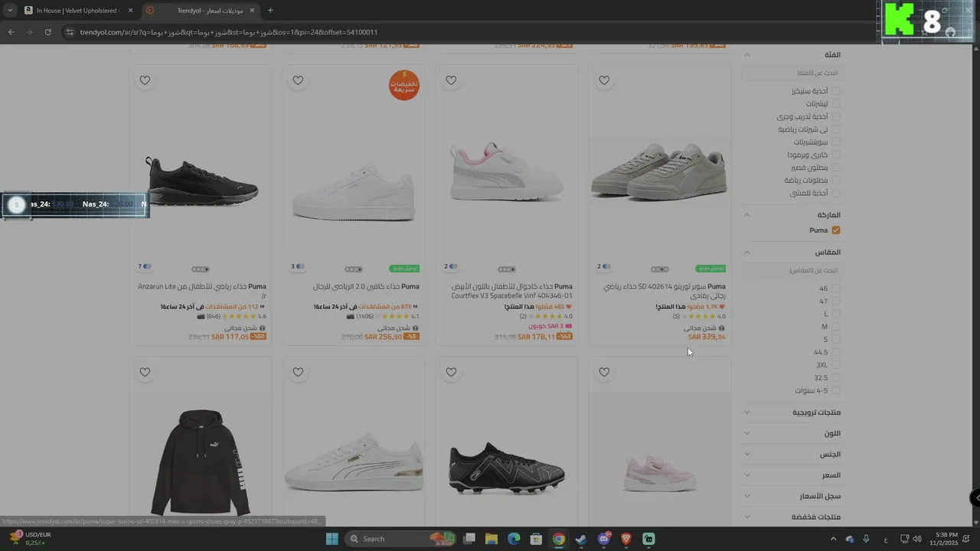Collapse the الماركة brand section
Image resolution: width=980 pixels, height=551 pixels.
point(747,215)
